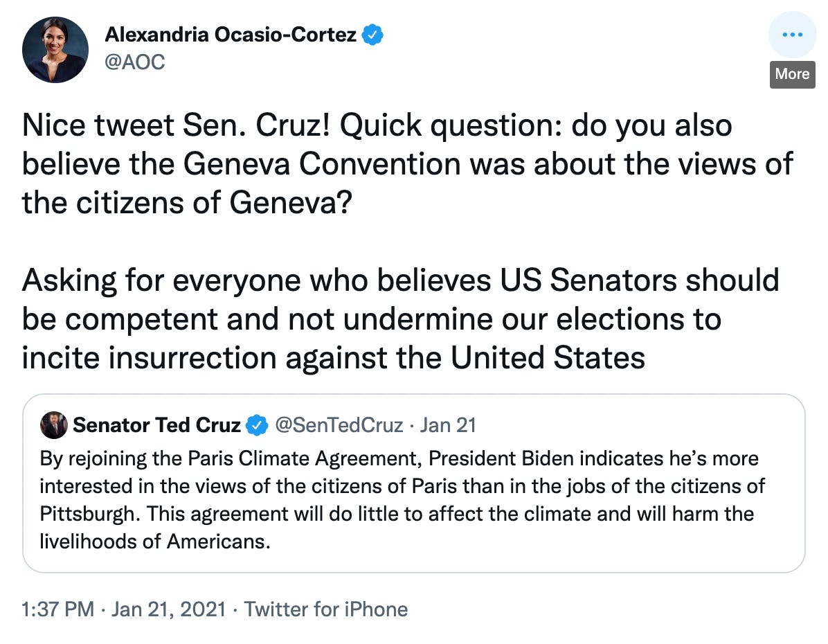The width and height of the screenshot is (828, 644).
Task: Click the blue verified badge beside Ocasio-Cortez
Action: (374, 34)
